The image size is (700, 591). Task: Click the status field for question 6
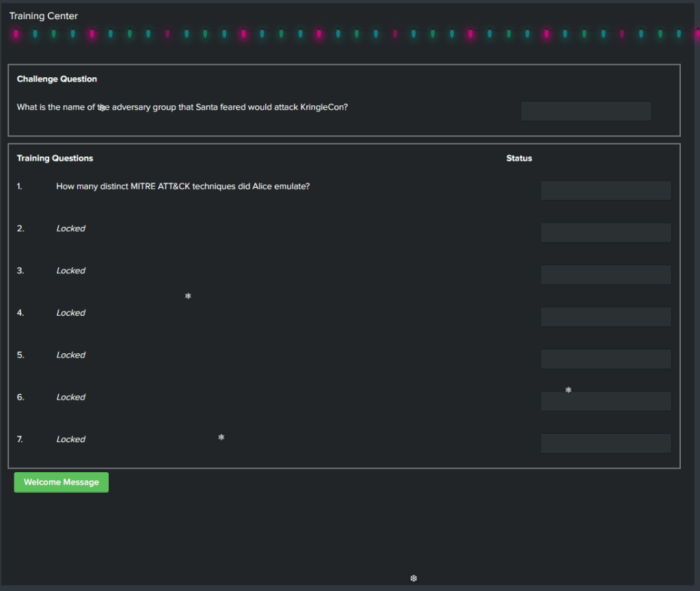[x=606, y=401]
